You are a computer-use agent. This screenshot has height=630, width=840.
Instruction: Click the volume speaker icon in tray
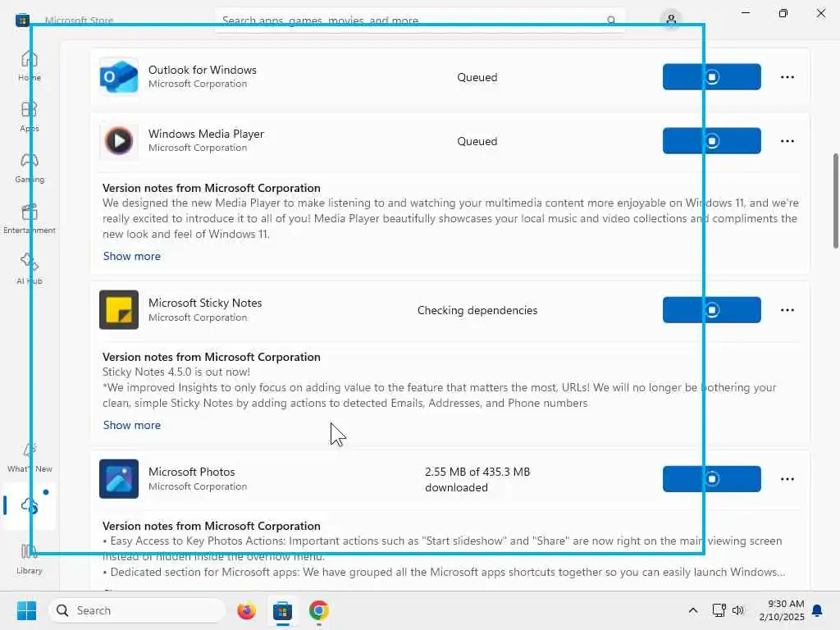pyautogui.click(x=738, y=610)
